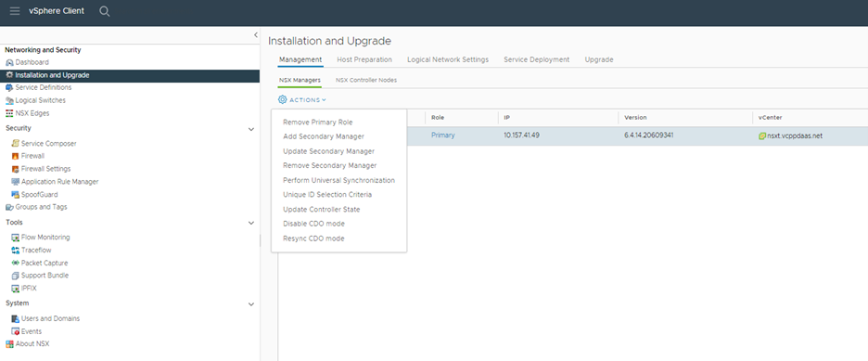This screenshot has width=868, height=361.
Task: Click the Actions gear icon
Action: click(x=282, y=99)
